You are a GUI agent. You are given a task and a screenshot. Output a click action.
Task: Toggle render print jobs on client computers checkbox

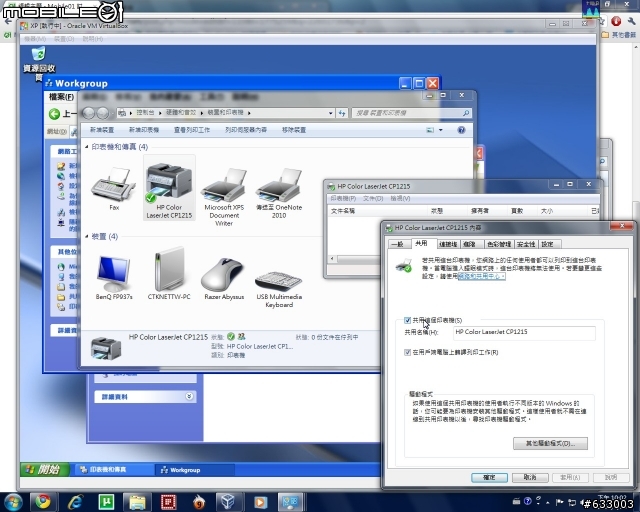[407, 352]
